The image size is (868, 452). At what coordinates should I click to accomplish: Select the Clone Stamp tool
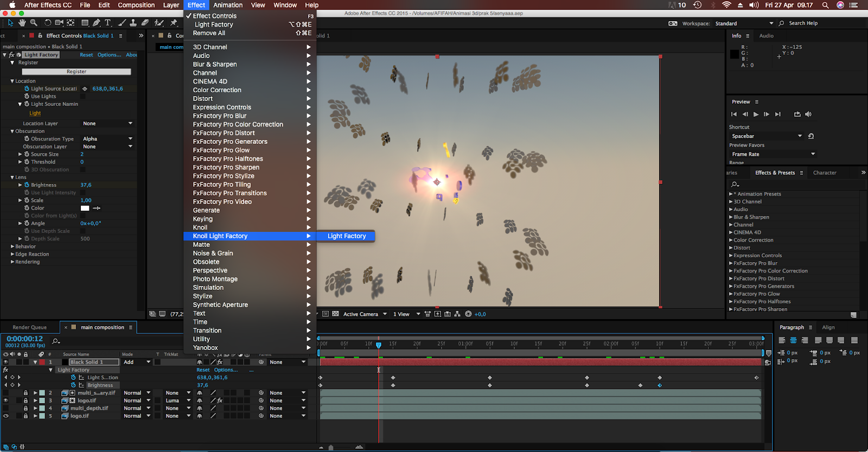133,23
